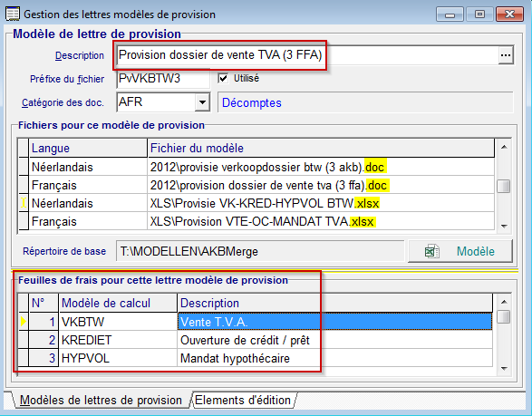Click the fee sheets scrollbar thumb
The width and height of the screenshot is (532, 416).
504,317
